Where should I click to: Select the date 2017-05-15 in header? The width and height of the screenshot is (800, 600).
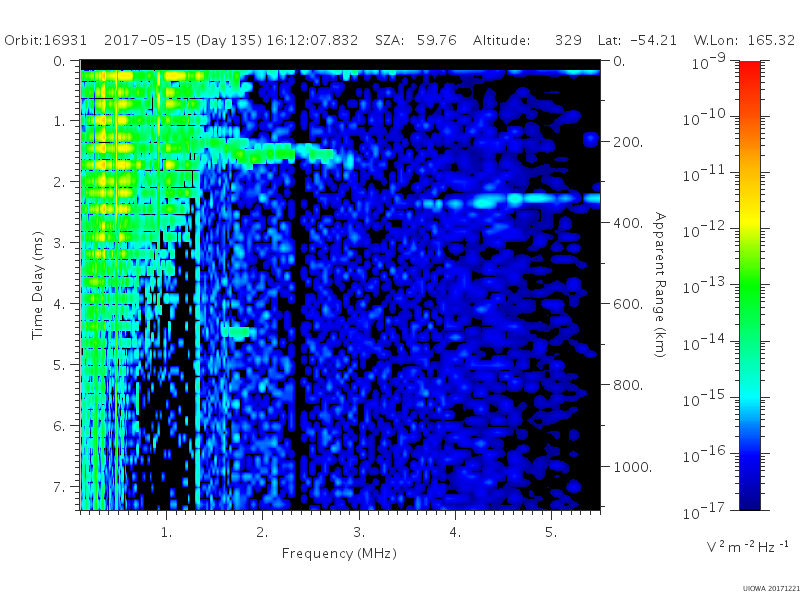[147, 40]
